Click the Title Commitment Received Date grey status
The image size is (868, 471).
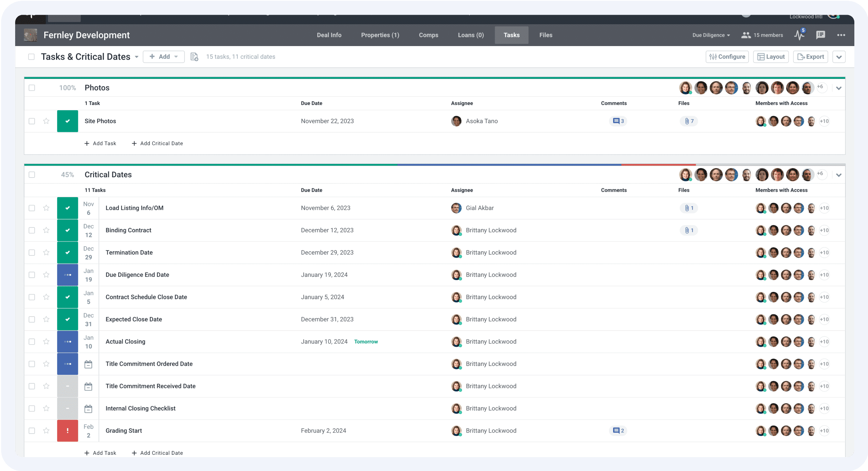(68, 386)
